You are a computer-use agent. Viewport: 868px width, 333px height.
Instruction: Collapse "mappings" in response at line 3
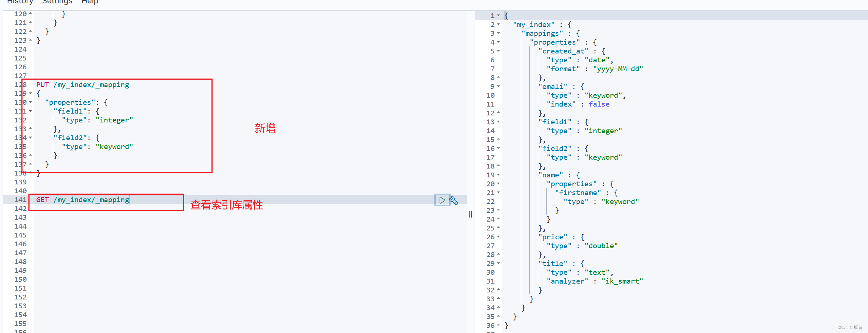coord(498,33)
